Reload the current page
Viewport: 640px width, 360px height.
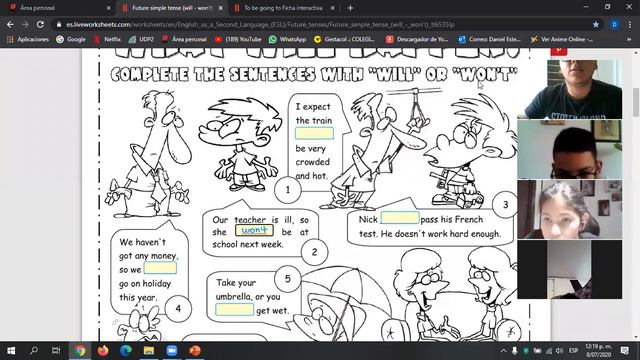point(40,24)
